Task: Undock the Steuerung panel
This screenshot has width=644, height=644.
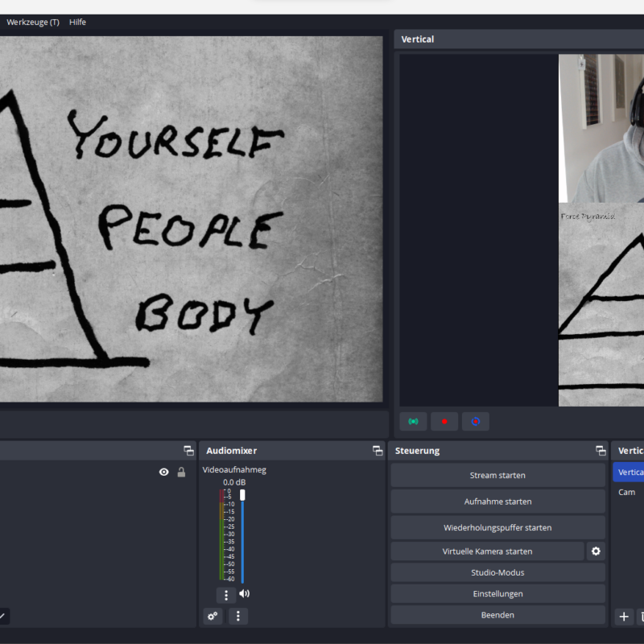Action: click(x=601, y=451)
